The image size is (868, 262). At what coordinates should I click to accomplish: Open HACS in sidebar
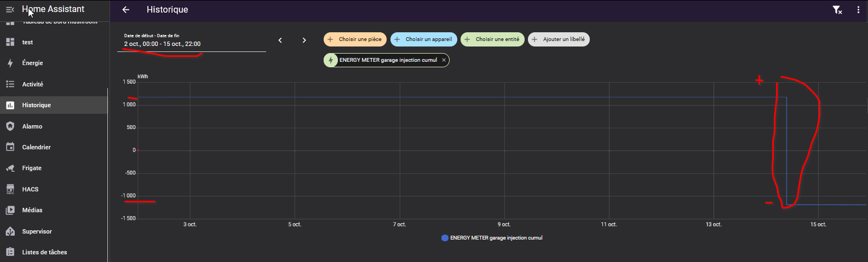(x=30, y=189)
